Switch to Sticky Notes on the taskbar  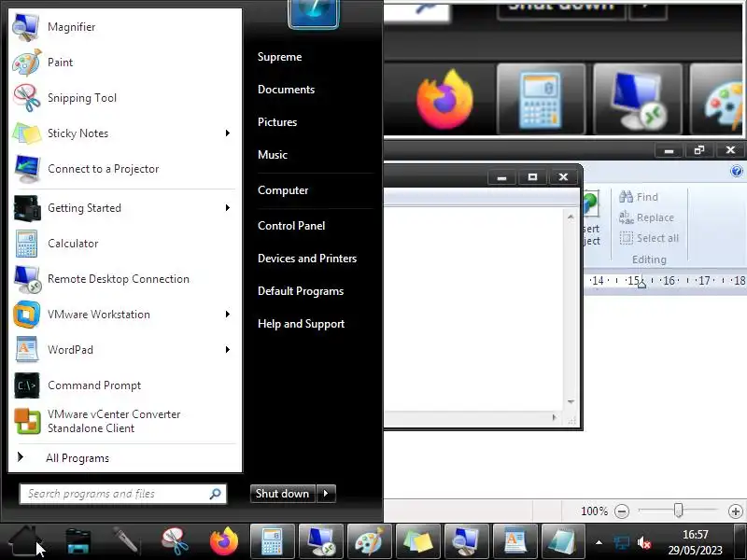418,541
